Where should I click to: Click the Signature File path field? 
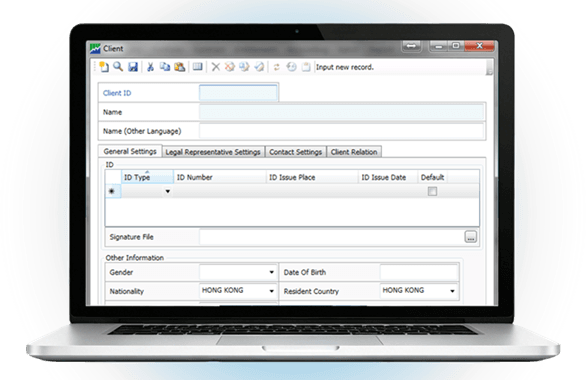click(x=332, y=237)
